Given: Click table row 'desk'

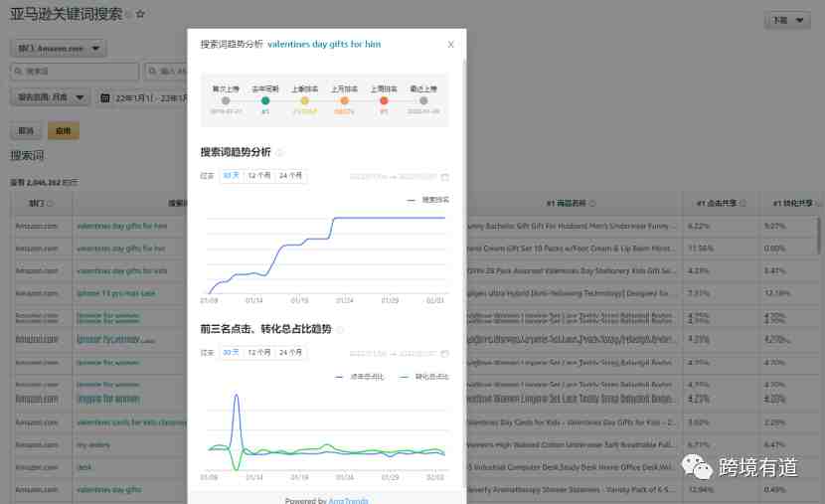Looking at the screenshot, I should pyautogui.click(x=84, y=467).
